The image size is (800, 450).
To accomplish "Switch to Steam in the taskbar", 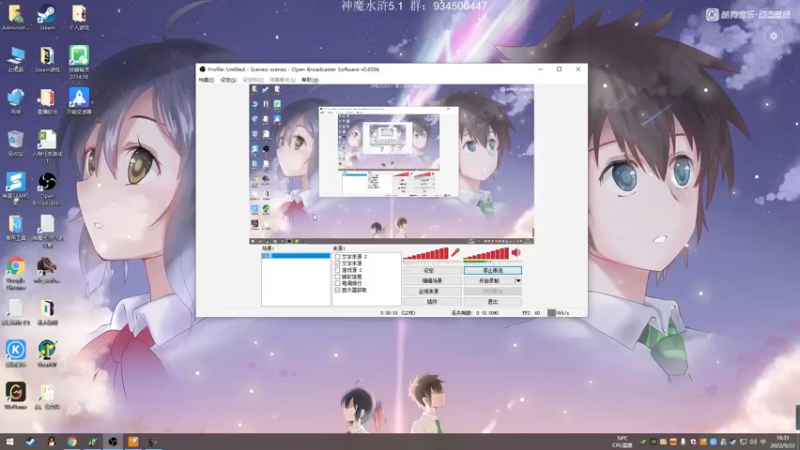I will [x=31, y=442].
